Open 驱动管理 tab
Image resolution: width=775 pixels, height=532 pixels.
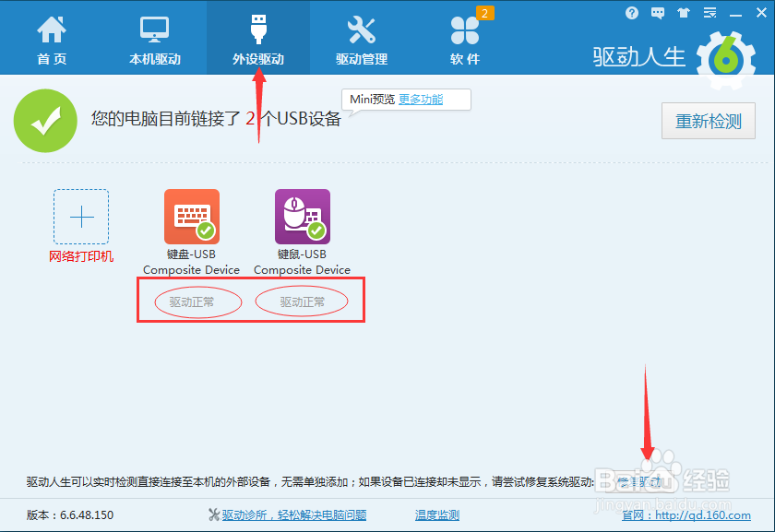point(362,40)
